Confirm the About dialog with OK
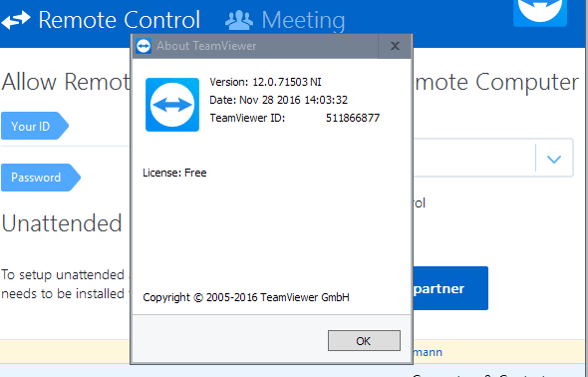The image size is (588, 377). click(x=364, y=341)
